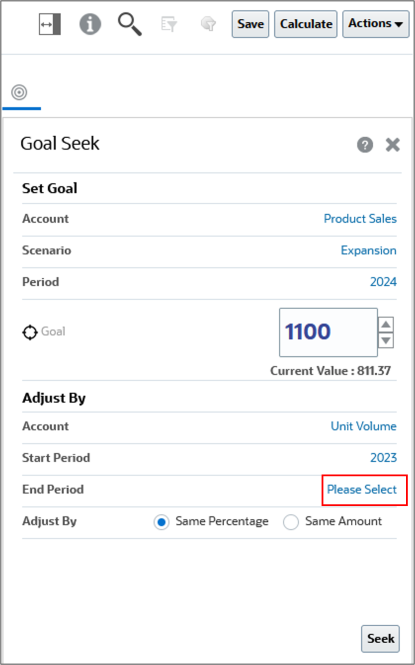Change the Start Period 2023 value
415x665 pixels.
pos(383,458)
